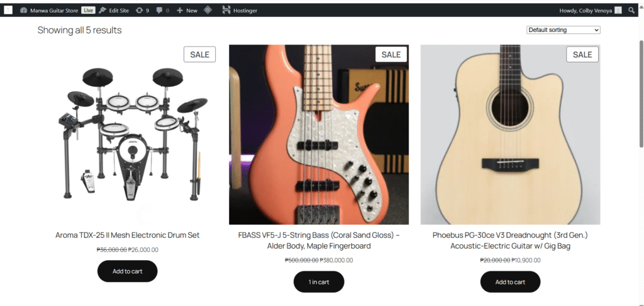
Task: Open Edit Site from the admin bar
Action: [x=114, y=10]
